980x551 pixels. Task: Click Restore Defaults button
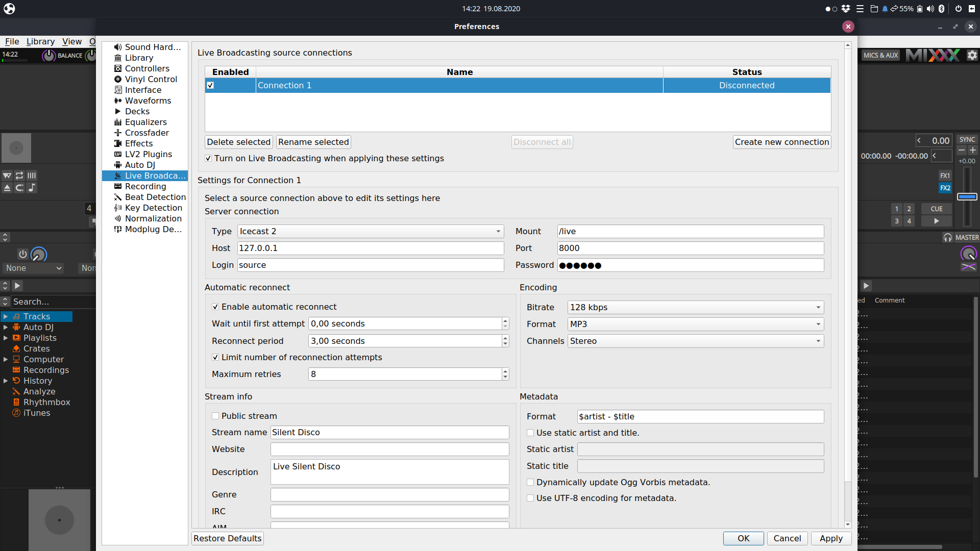tap(228, 538)
